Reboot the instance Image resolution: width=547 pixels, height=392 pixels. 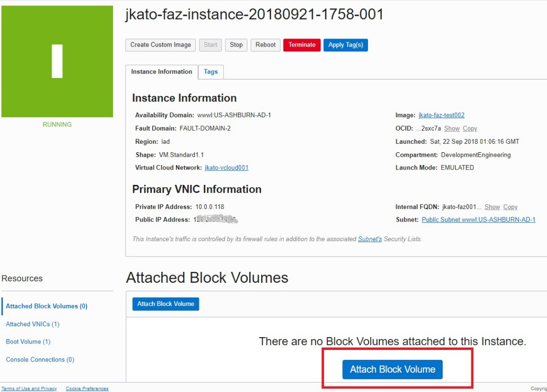click(x=265, y=44)
